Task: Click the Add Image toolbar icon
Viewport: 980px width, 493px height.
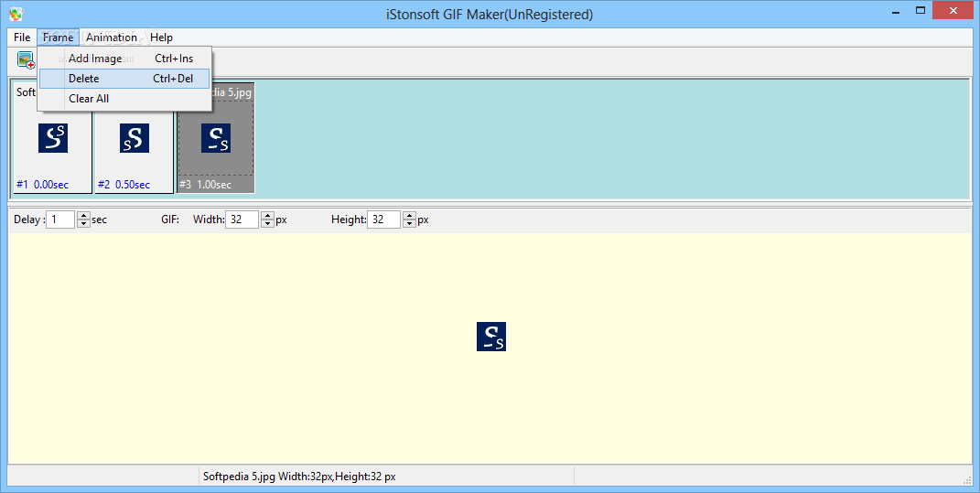Action: click(26, 60)
